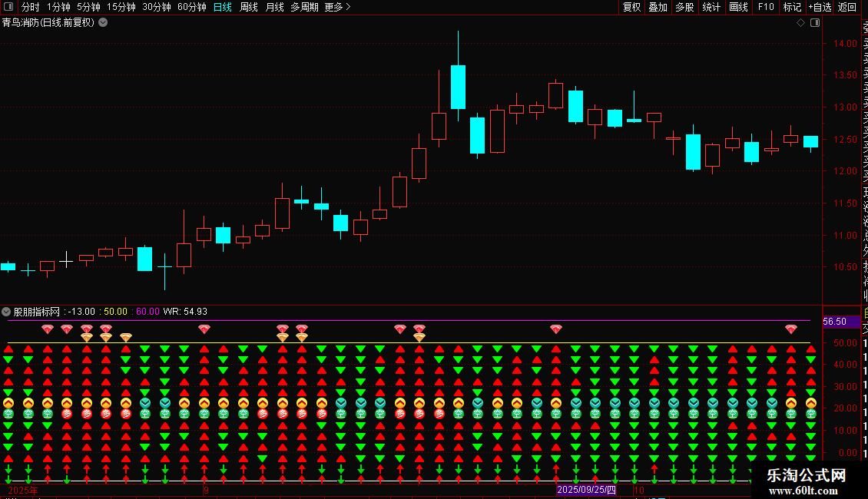868x499 pixels.
Task: Click the 13.00 price axis label
Action: click(x=845, y=107)
